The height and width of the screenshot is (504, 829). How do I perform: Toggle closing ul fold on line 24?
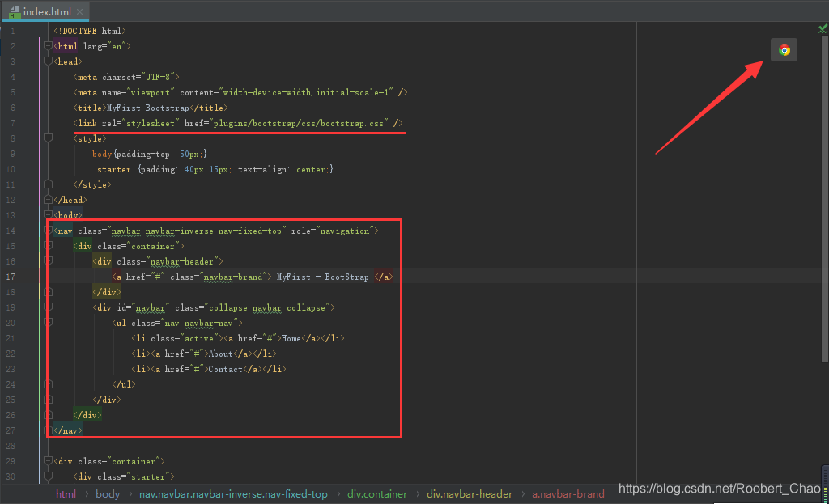(x=48, y=384)
